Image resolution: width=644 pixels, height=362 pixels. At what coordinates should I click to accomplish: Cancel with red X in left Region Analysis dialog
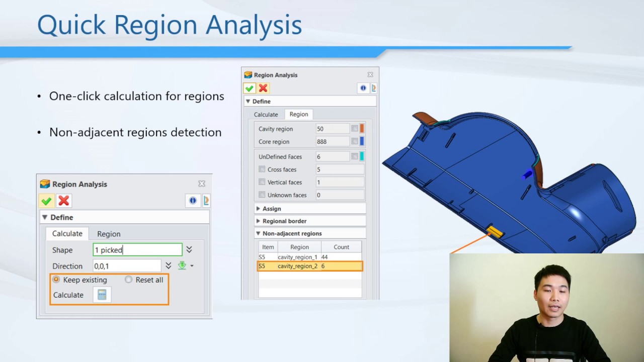(63, 201)
